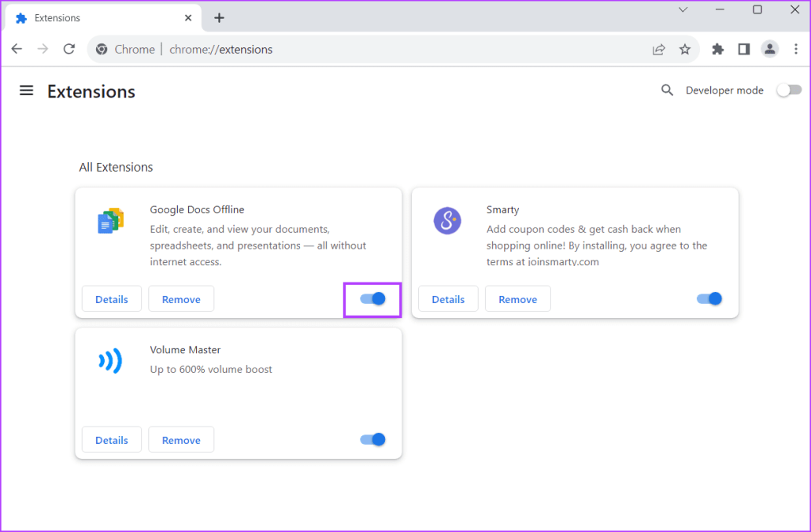Open the Extensions hamburger menu
This screenshot has height=532, width=811.
pos(26,90)
